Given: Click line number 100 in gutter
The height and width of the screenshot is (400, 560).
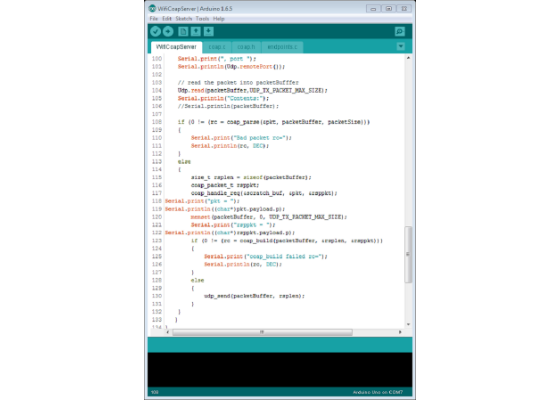Looking at the screenshot, I should (157, 59).
